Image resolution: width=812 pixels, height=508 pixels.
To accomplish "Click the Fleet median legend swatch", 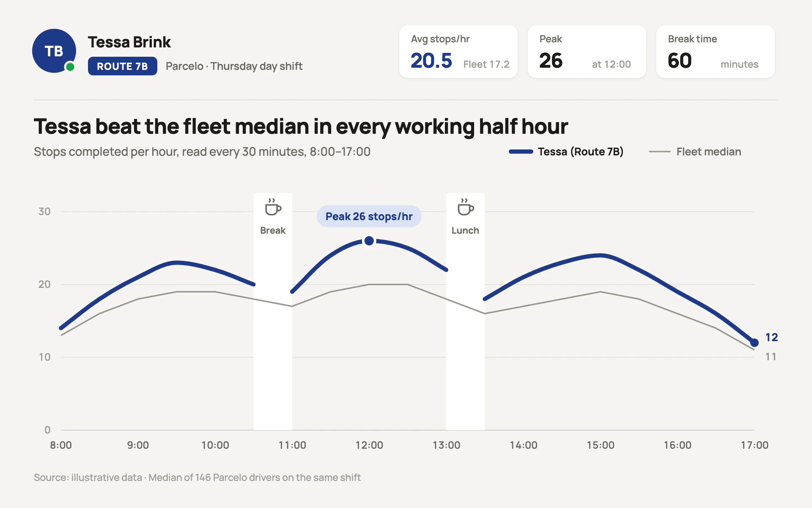I will pos(659,152).
